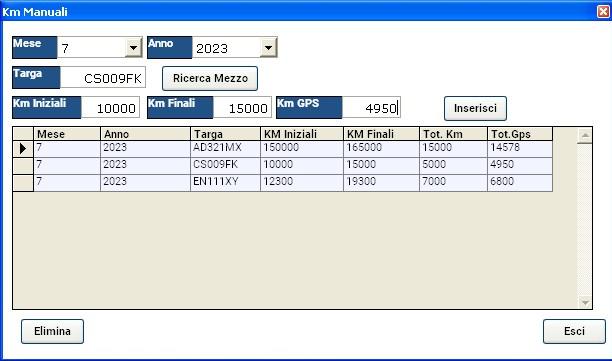Click the Inserisci button
The image size is (612, 361).
click(475, 108)
